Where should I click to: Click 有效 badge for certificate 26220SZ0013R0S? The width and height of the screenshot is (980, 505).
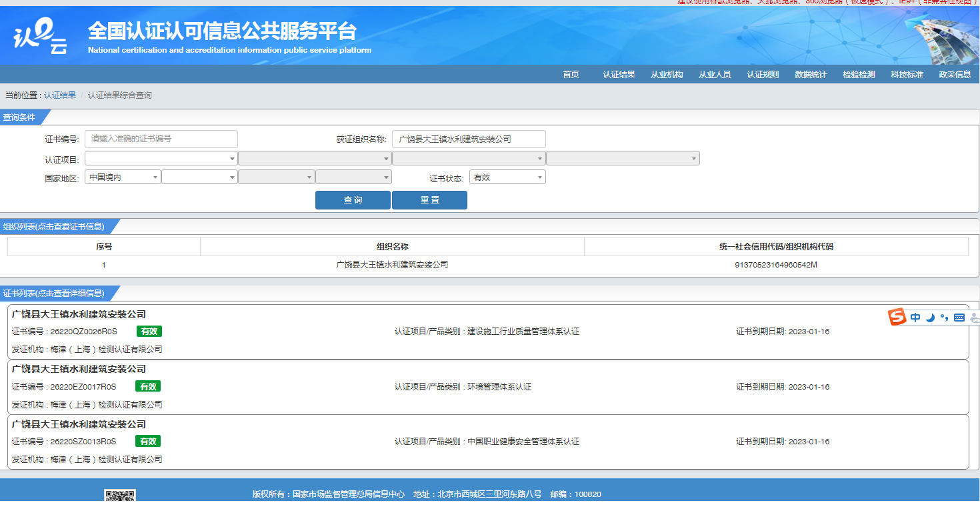[148, 442]
